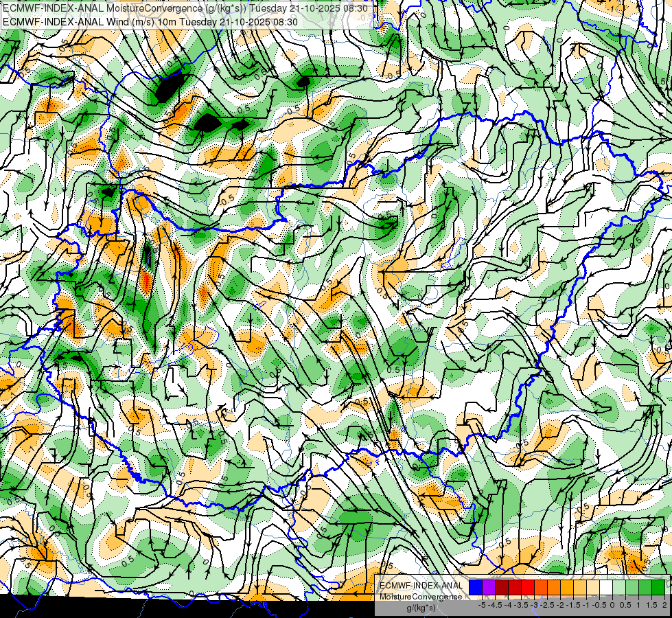Image resolution: width=672 pixels, height=618 pixels.
Task: Select the orange-red swatch between -3 and -2.5
Action: pos(541,588)
